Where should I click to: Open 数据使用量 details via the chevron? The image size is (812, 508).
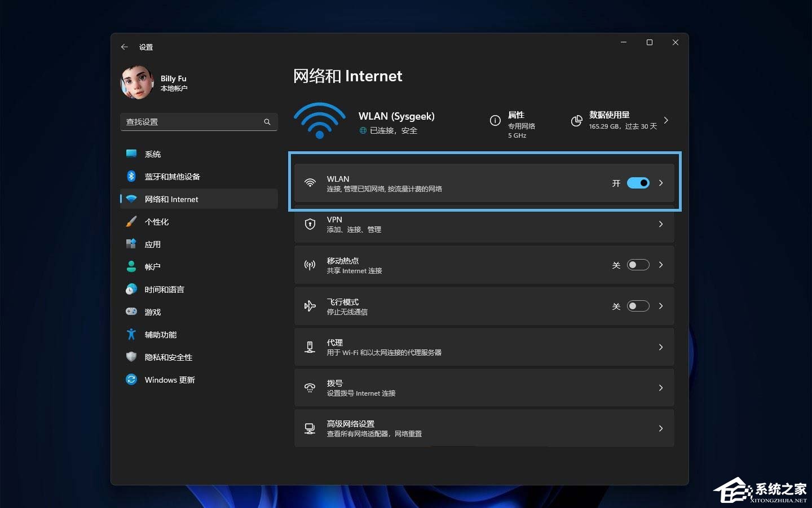pyautogui.click(x=667, y=120)
